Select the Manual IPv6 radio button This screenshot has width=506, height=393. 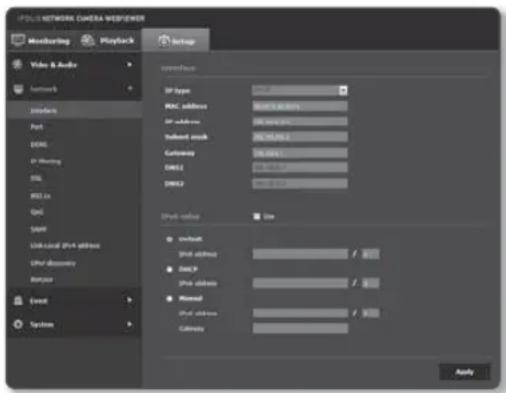tap(169, 298)
